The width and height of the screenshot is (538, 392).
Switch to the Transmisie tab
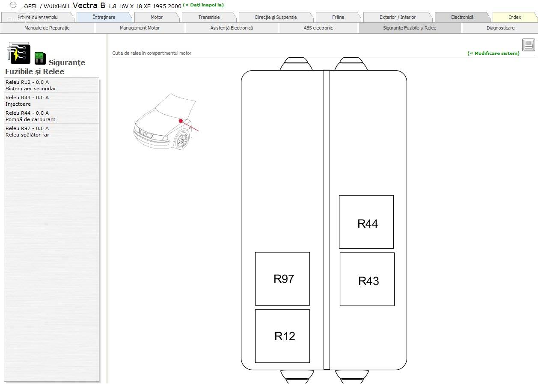(209, 17)
